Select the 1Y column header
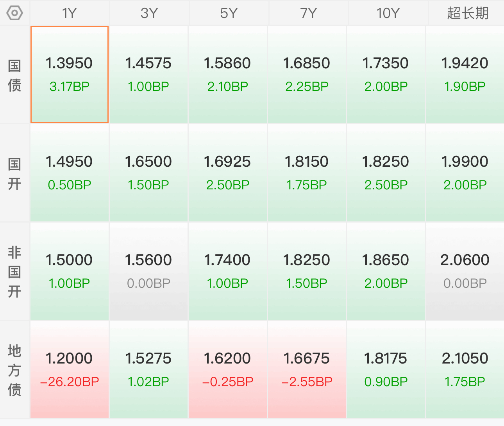The image size is (504, 426). tap(70, 13)
